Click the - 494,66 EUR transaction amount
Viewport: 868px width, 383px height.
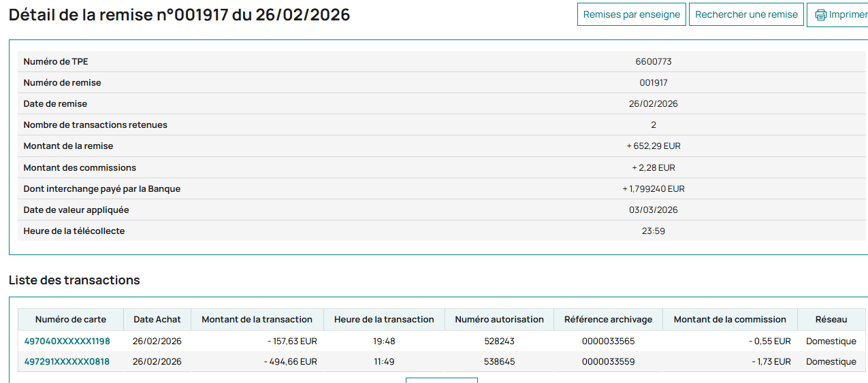[291, 361]
